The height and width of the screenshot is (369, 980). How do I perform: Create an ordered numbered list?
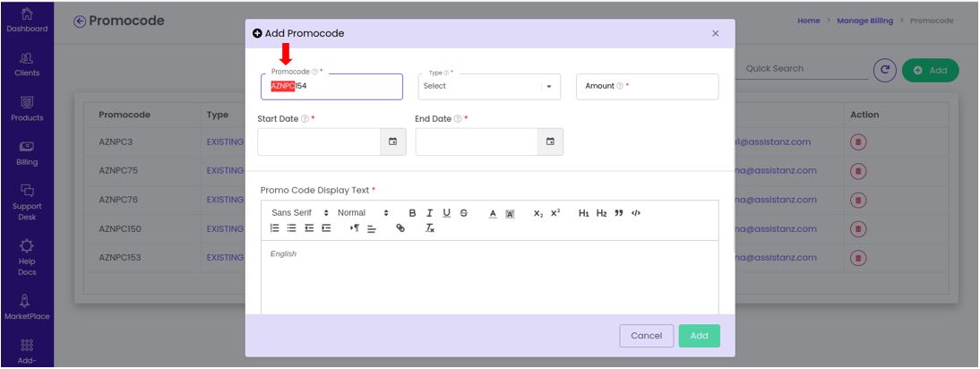[274, 228]
